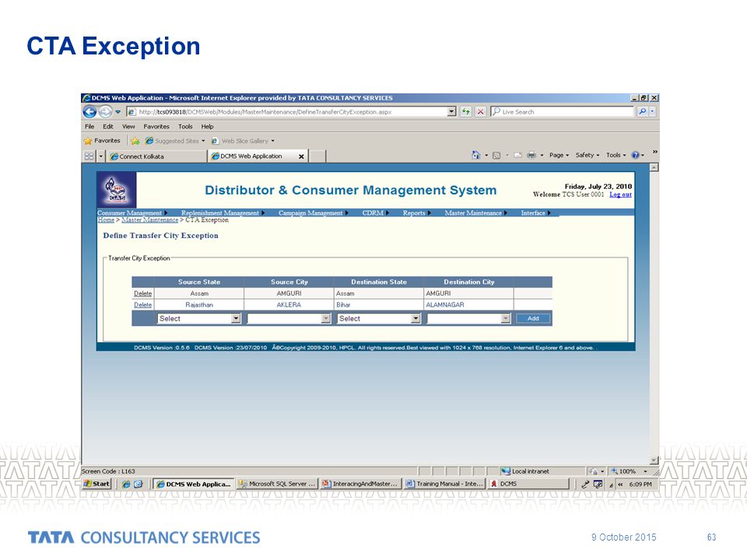Open the Safety command bar menu
Screen dimensions: 747x560
(587, 156)
